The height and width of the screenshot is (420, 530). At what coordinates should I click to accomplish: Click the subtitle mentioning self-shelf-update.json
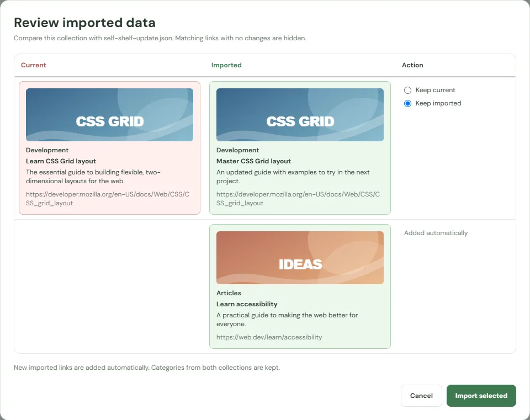(x=160, y=38)
